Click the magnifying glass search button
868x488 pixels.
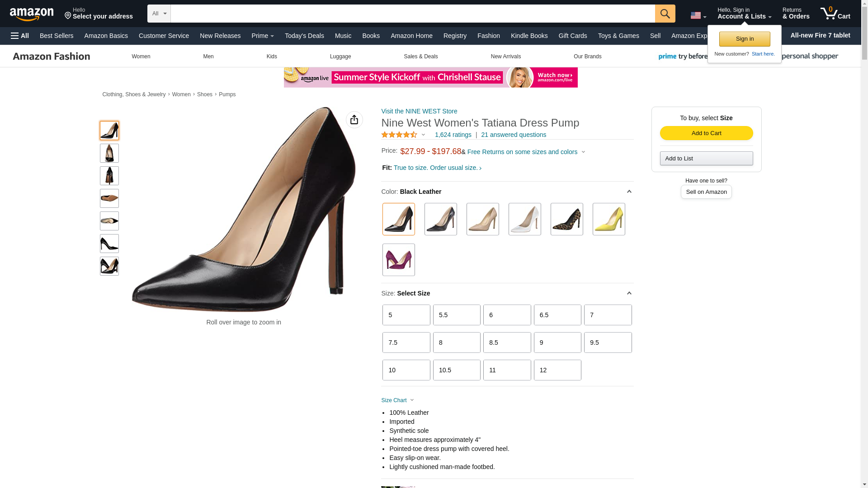click(665, 14)
